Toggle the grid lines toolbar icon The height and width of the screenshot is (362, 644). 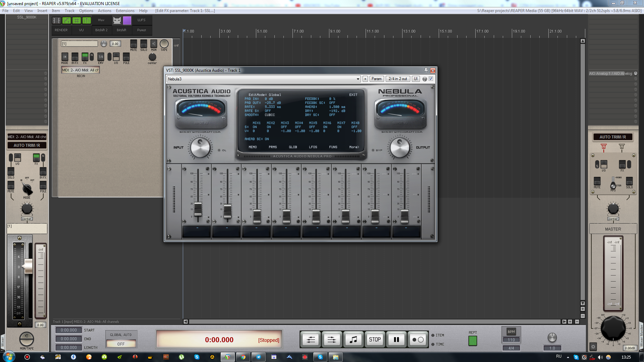(77, 20)
